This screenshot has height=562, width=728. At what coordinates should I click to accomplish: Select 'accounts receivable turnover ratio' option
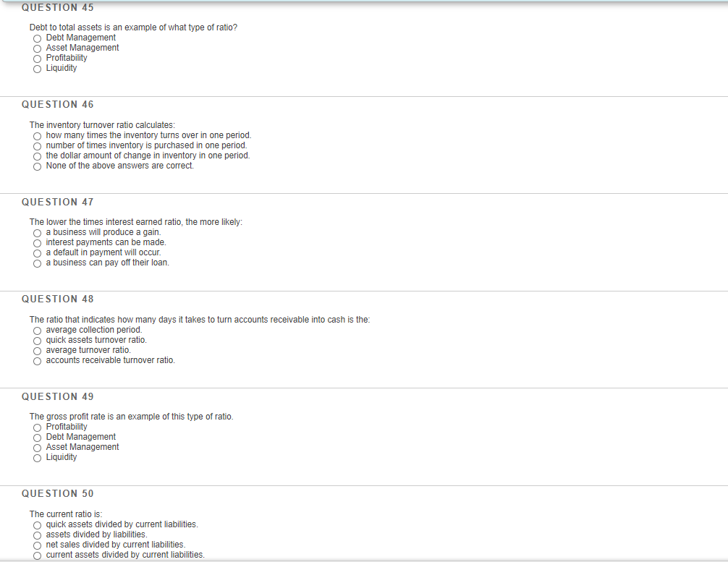pyautogui.click(x=37, y=362)
